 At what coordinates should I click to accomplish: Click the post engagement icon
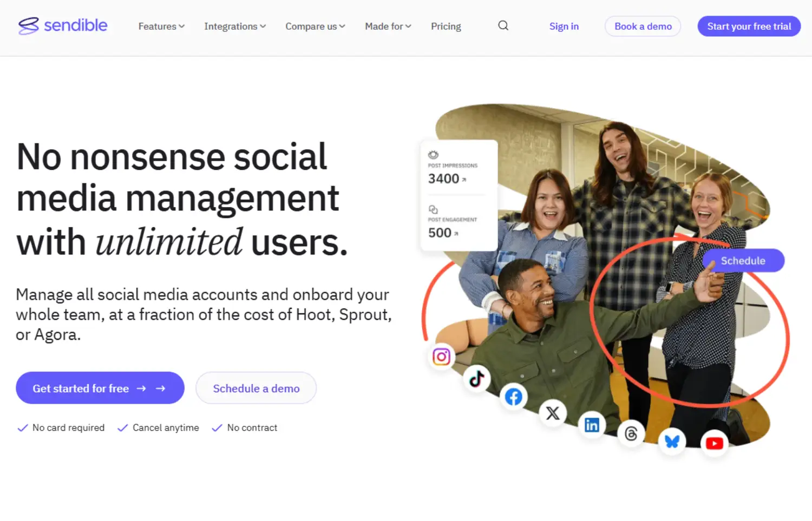(x=433, y=209)
